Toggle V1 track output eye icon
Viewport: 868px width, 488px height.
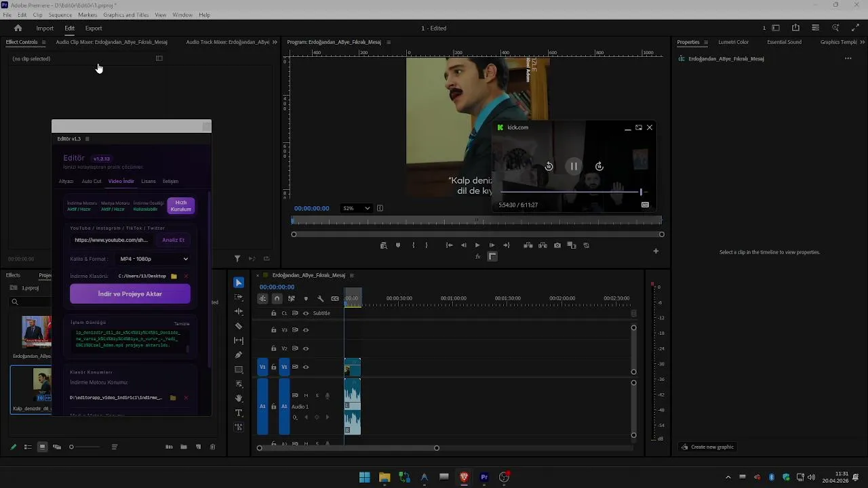[x=306, y=367]
